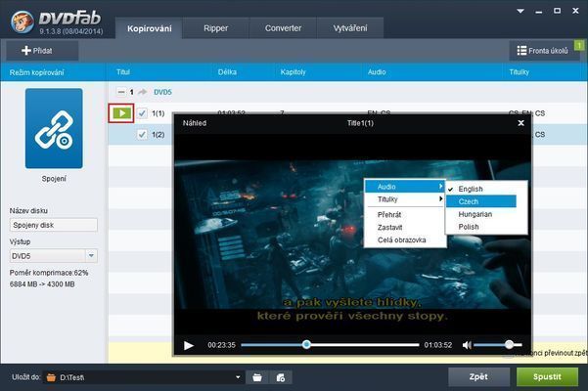The image size is (588, 391).
Task: Mute audio with the speaker icon
Action: pos(467,345)
